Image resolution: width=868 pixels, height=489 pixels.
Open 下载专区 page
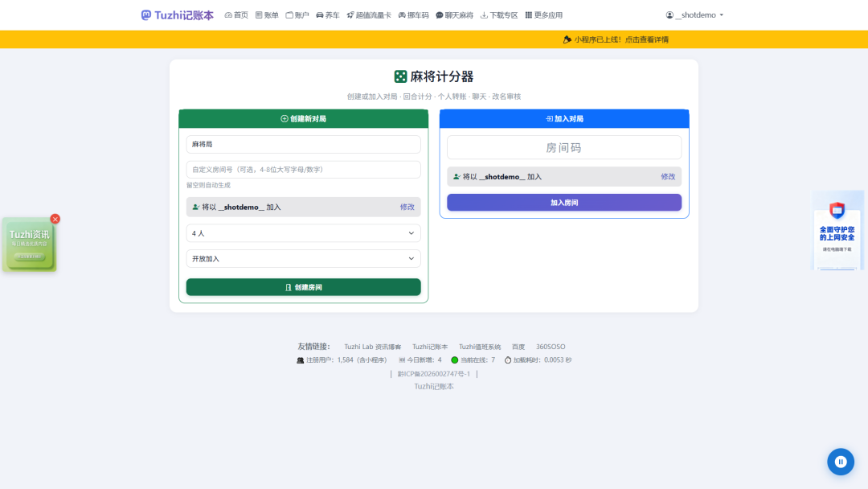click(x=499, y=15)
